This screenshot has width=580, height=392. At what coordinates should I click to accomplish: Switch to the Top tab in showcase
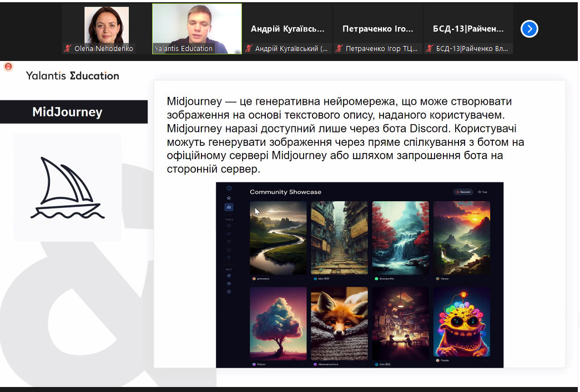482,192
